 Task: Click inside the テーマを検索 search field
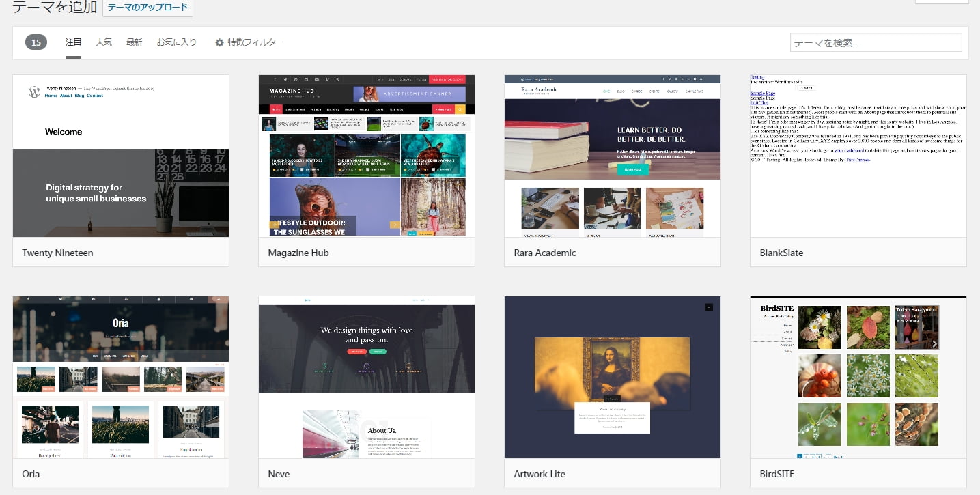coord(875,42)
